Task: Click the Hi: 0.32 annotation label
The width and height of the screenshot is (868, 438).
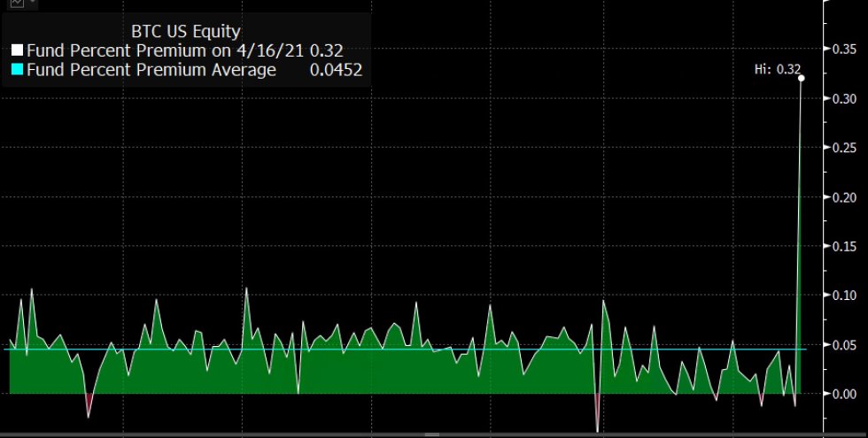Action: pyautogui.click(x=777, y=69)
